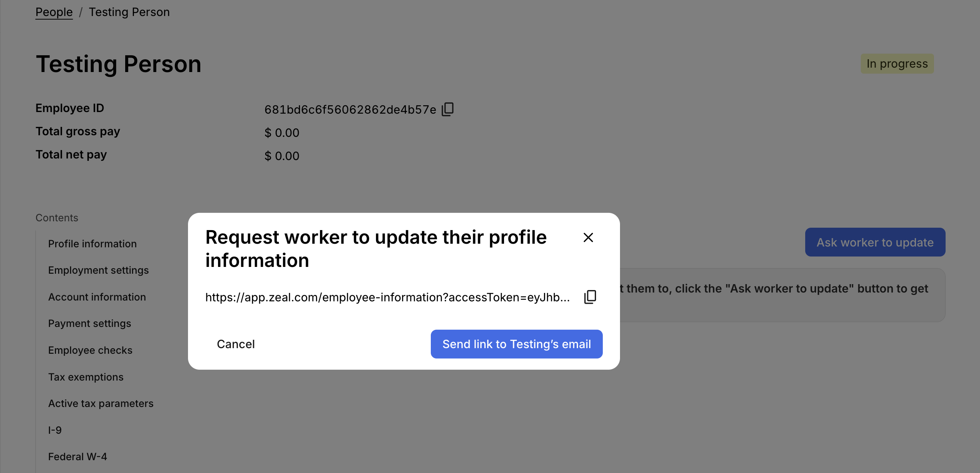Open Profile information section
Screen dimensions: 980x473
[x=92, y=244]
